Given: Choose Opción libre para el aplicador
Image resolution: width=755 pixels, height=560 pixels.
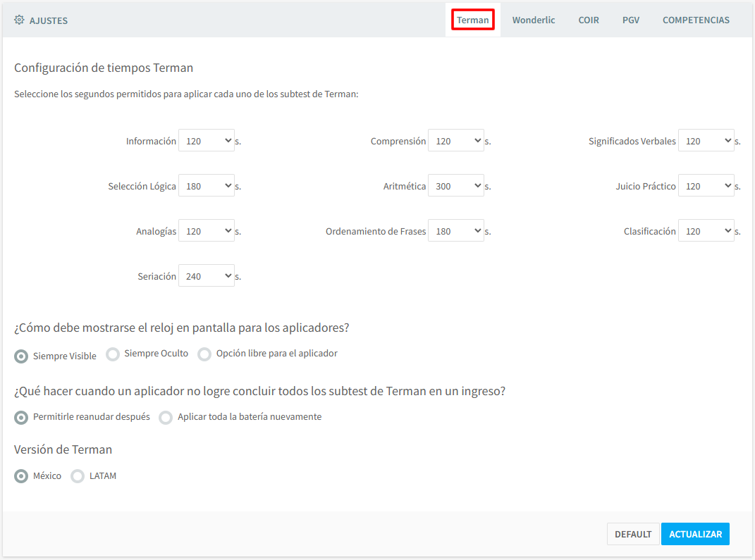Looking at the screenshot, I should (x=204, y=354).
